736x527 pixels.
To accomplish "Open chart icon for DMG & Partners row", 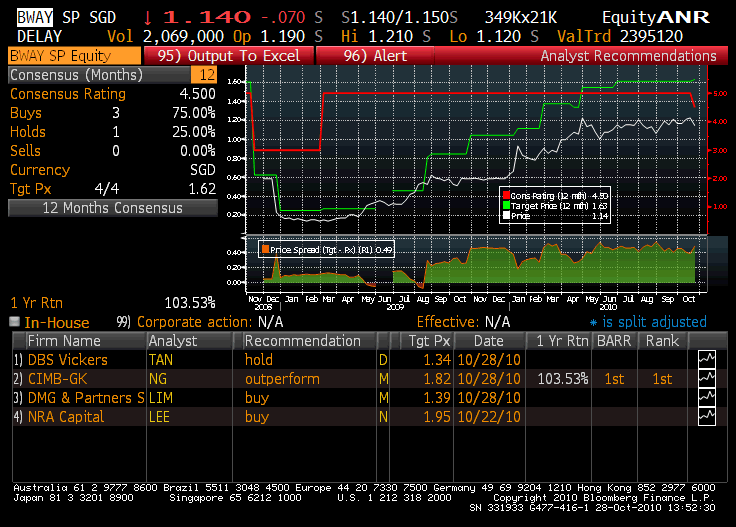I will click(706, 397).
